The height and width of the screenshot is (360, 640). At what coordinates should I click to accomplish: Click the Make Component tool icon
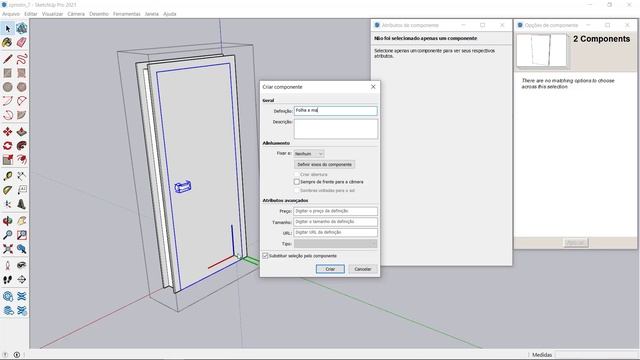pos(22,28)
